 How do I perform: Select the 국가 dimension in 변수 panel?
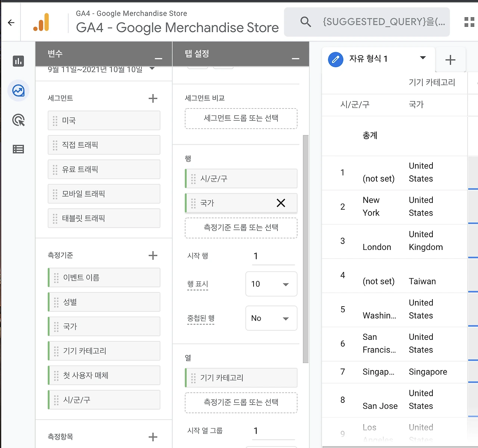(x=104, y=326)
